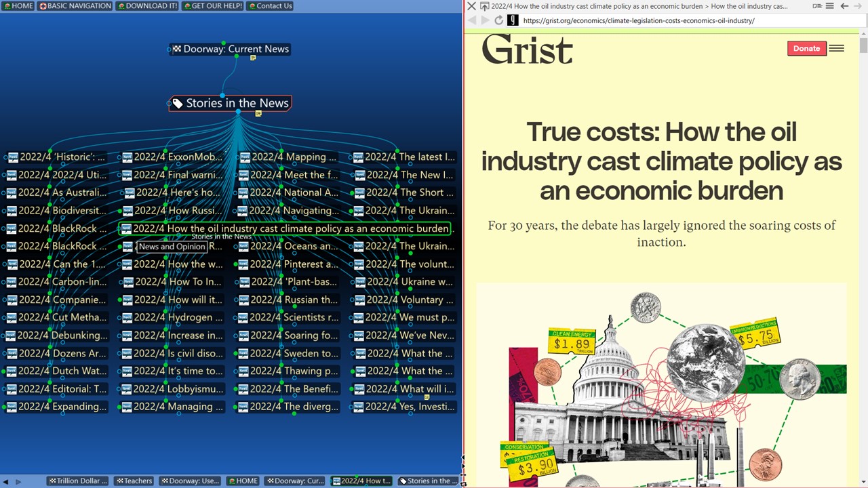The image size is (868, 488).
Task: Go to Stories in the... history tab
Action: click(428, 481)
